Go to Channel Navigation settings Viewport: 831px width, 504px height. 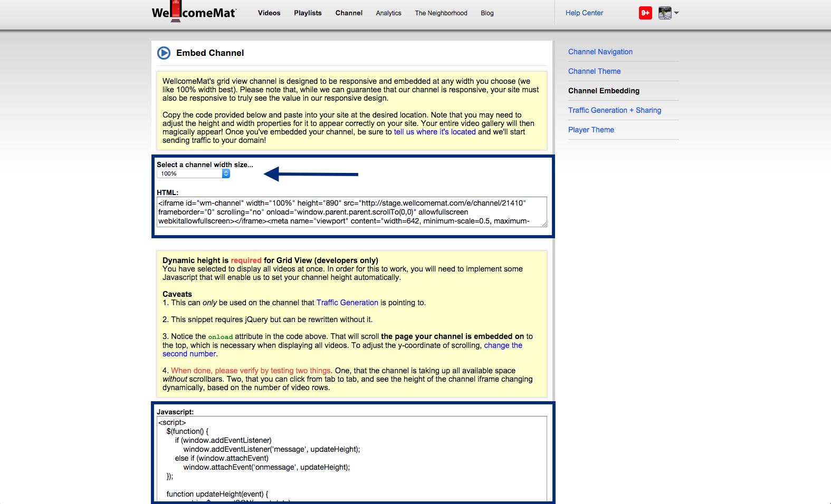pyautogui.click(x=600, y=52)
